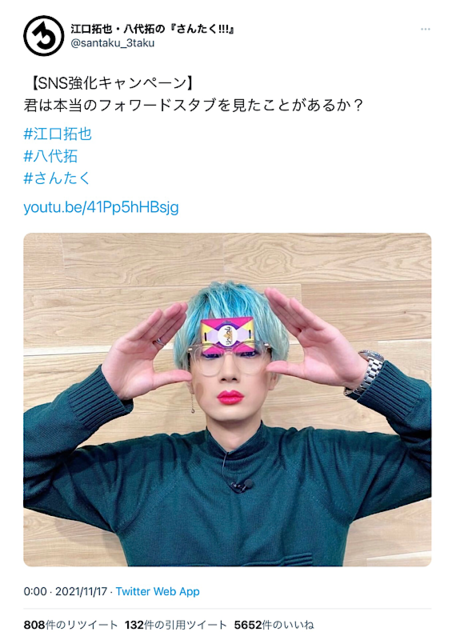This screenshot has height=640, width=456.
Task: Click the red lips in the photo
Action: 230,397
